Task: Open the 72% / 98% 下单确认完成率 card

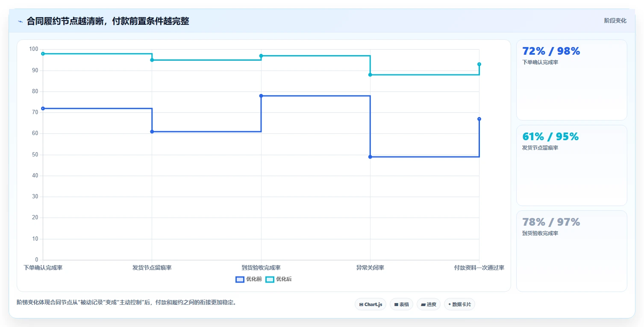Action: point(571,80)
